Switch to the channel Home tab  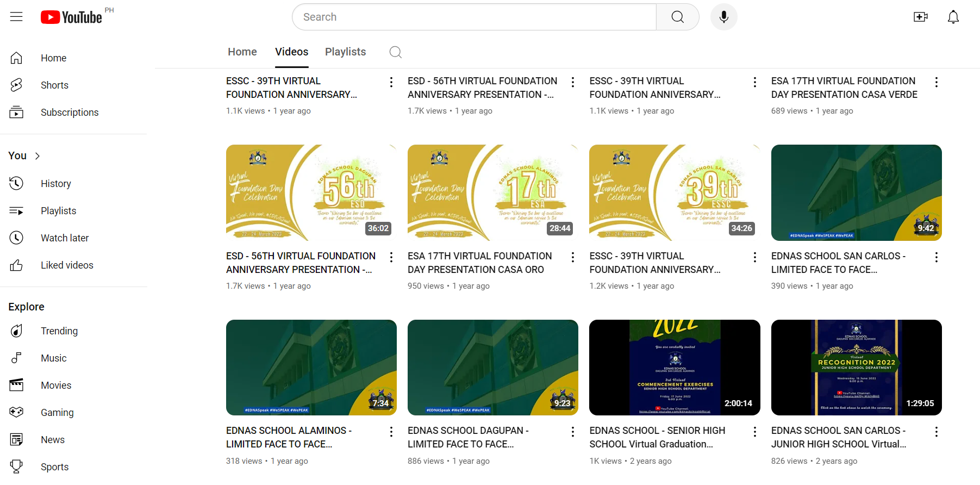pyautogui.click(x=242, y=52)
